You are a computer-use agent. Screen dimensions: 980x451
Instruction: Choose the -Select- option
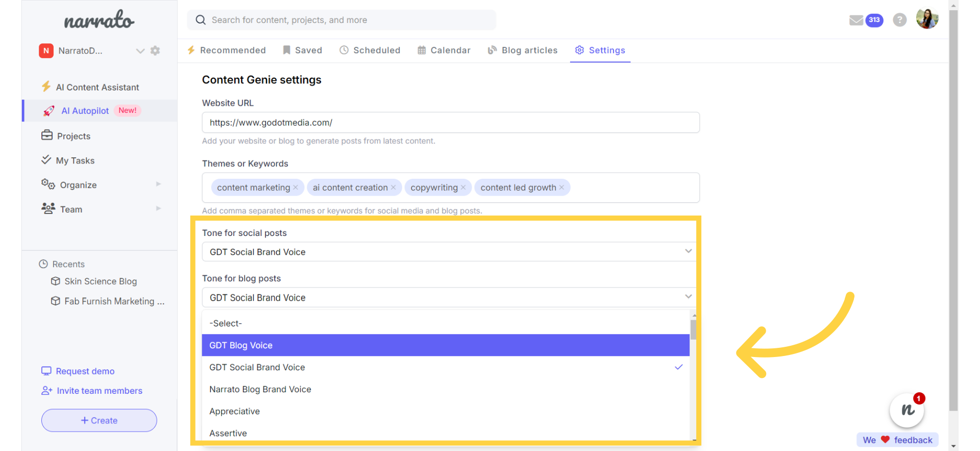446,323
